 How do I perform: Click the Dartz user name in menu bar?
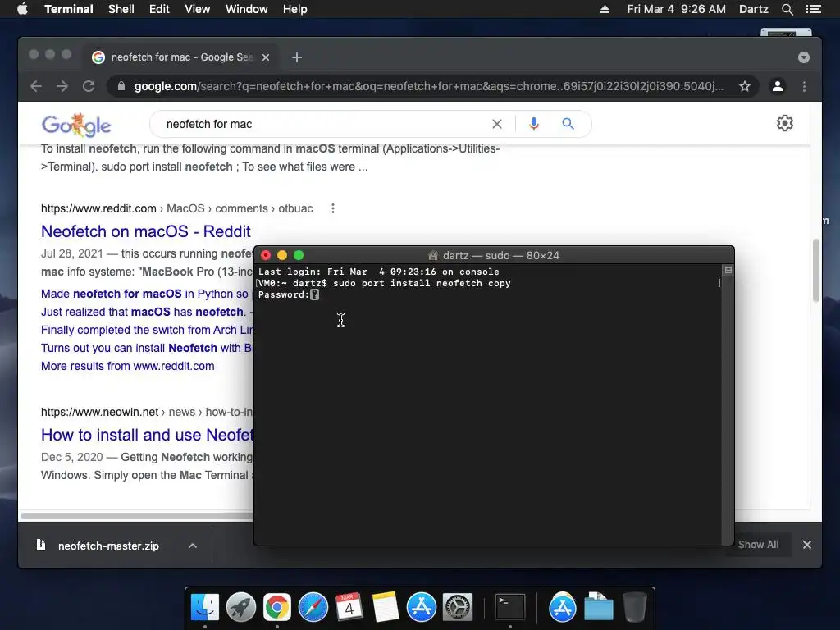tap(753, 9)
